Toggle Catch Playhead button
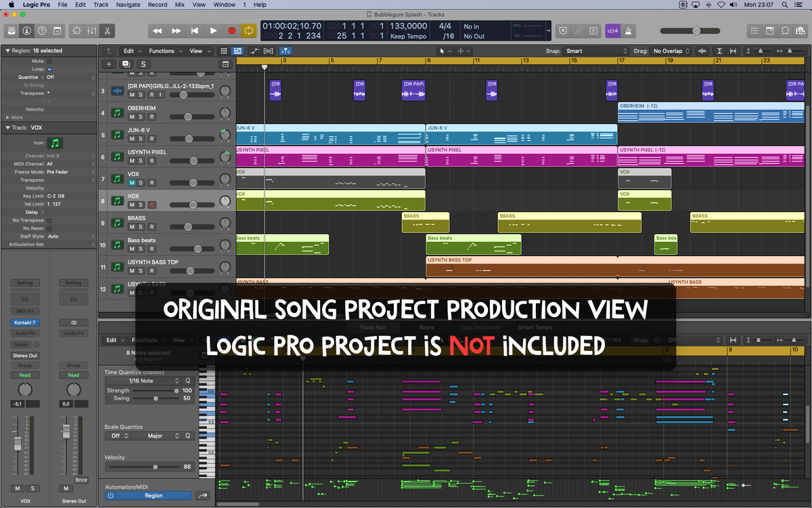Screen dimensions: 812x508 tap(286, 51)
